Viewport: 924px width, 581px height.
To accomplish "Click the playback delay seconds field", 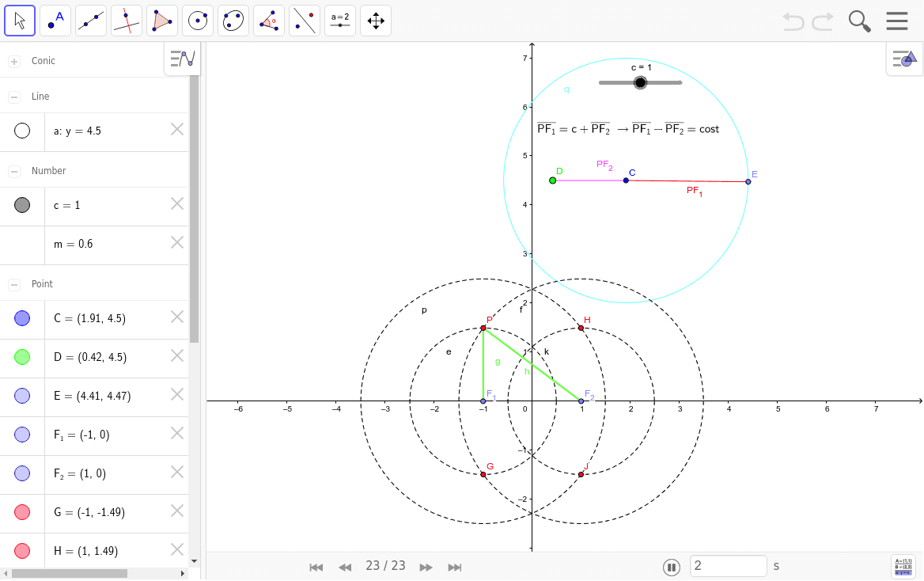I will 729,566.
